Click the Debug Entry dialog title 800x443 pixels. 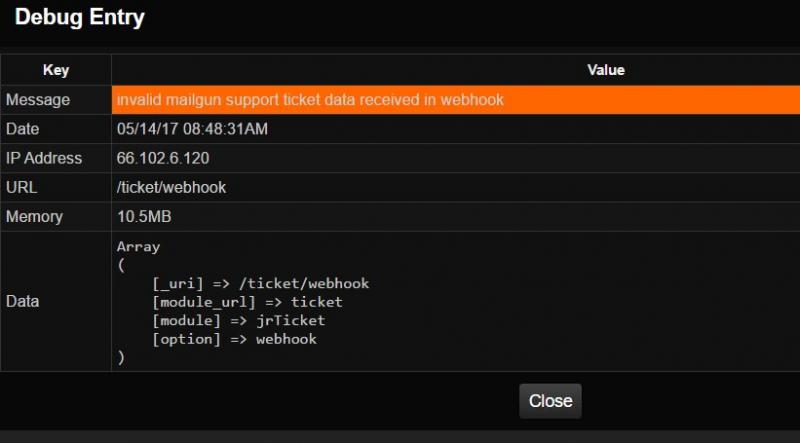(x=80, y=18)
